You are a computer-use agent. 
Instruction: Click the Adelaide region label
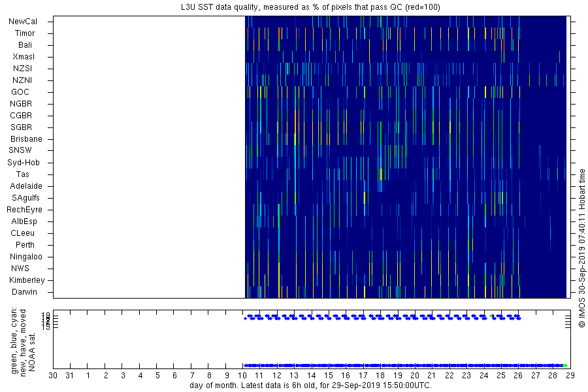pos(26,186)
